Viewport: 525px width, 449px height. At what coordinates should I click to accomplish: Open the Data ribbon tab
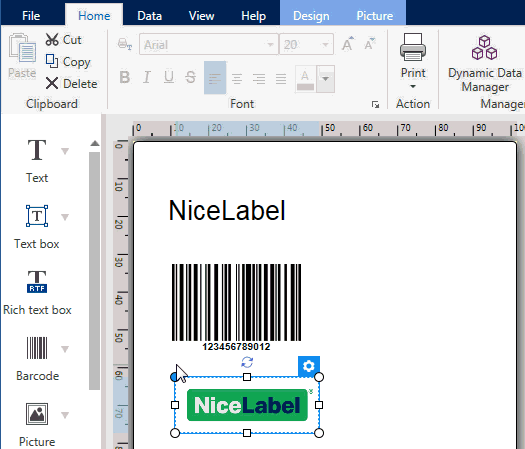pyautogui.click(x=149, y=16)
